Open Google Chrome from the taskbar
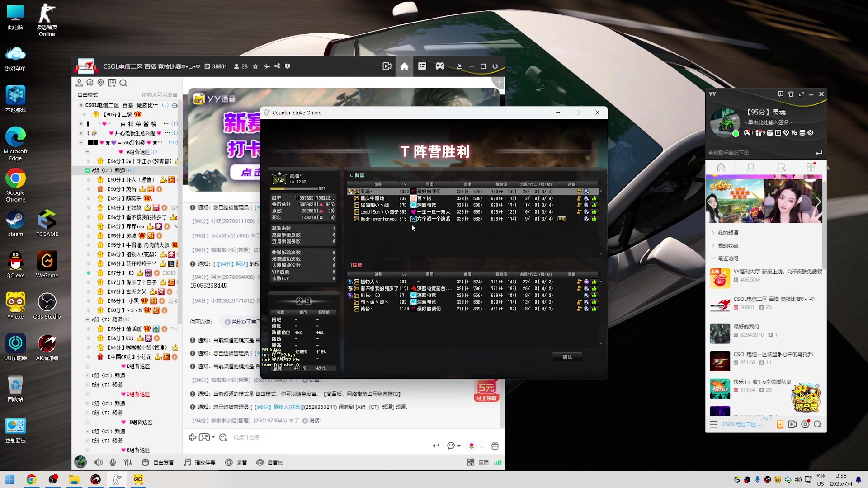 coord(31,479)
